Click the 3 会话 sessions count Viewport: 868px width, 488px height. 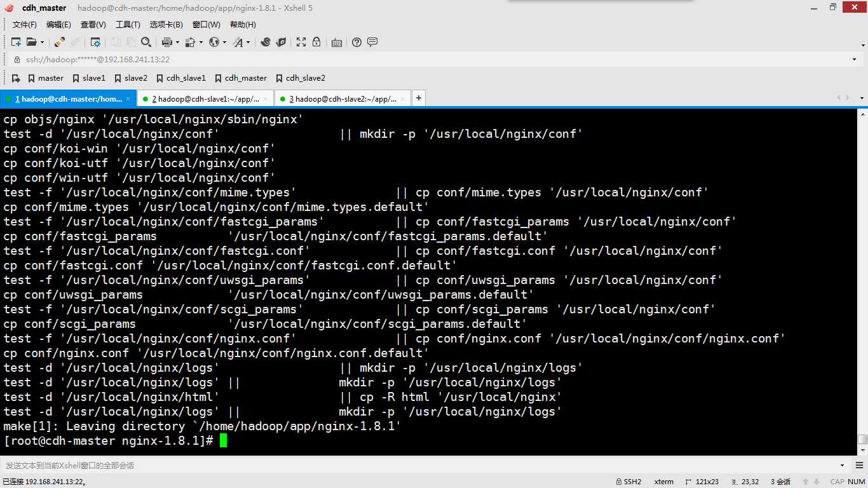click(x=780, y=482)
